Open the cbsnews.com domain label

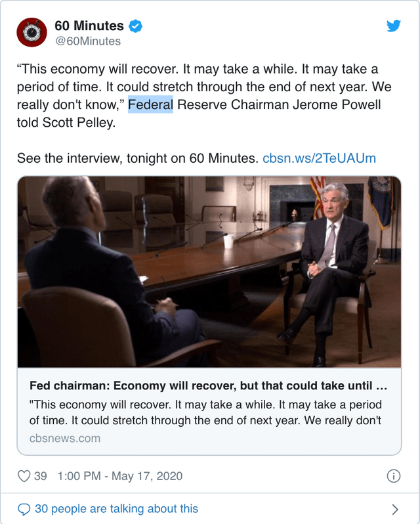tap(65, 438)
